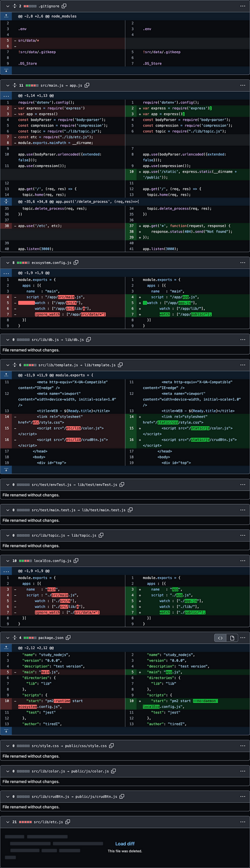Load diff for deleted src/lib/etc.js

(x=125, y=843)
